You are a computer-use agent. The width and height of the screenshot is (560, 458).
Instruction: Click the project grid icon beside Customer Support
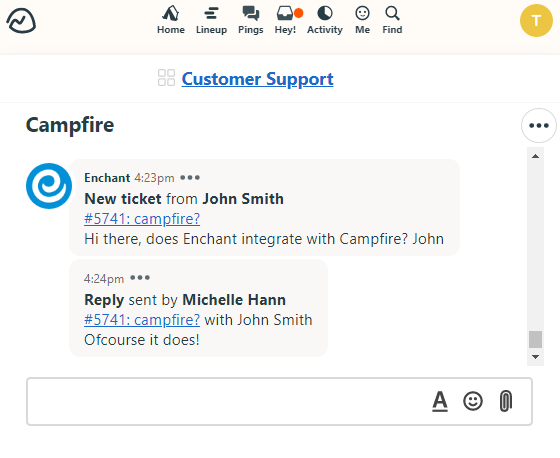(166, 78)
